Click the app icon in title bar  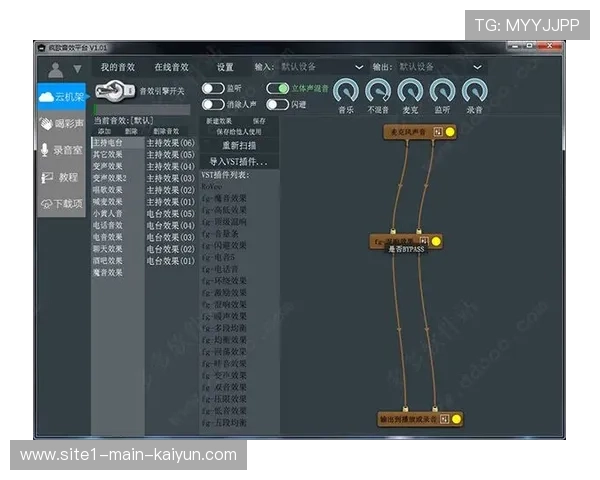tap(42, 48)
